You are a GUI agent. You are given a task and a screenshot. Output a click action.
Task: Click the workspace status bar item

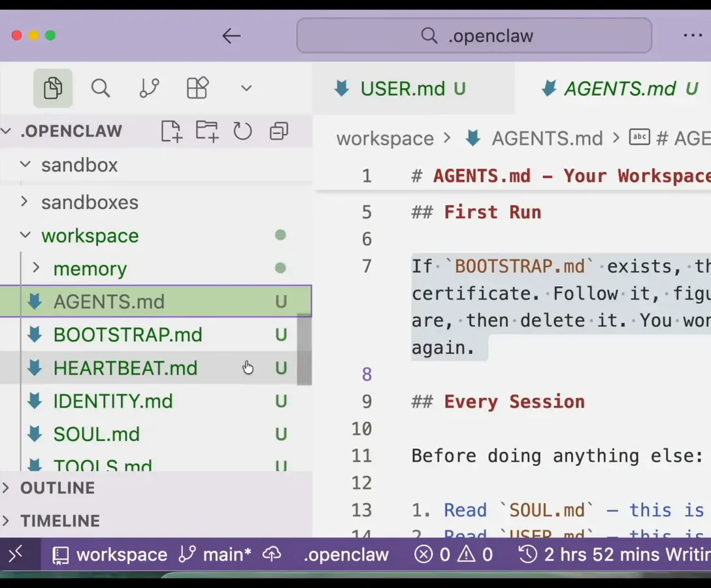tap(110, 555)
